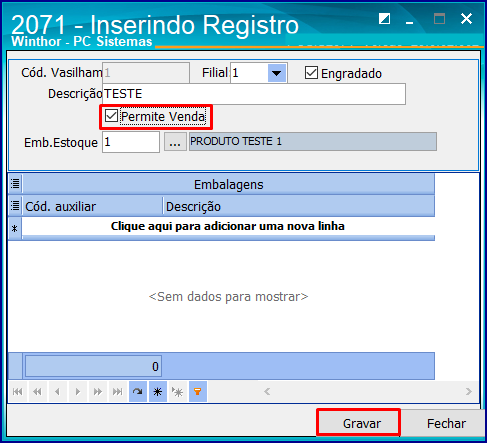The width and height of the screenshot is (487, 443).
Task: Click the asterisk bookmark icon
Action: [158, 391]
